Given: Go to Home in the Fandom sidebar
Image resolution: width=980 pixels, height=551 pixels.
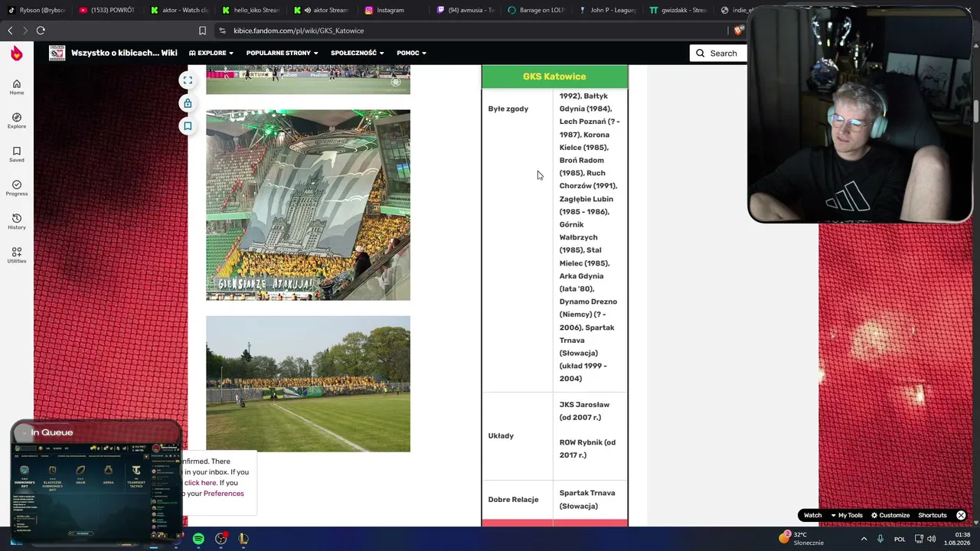Looking at the screenshot, I should coord(17,87).
